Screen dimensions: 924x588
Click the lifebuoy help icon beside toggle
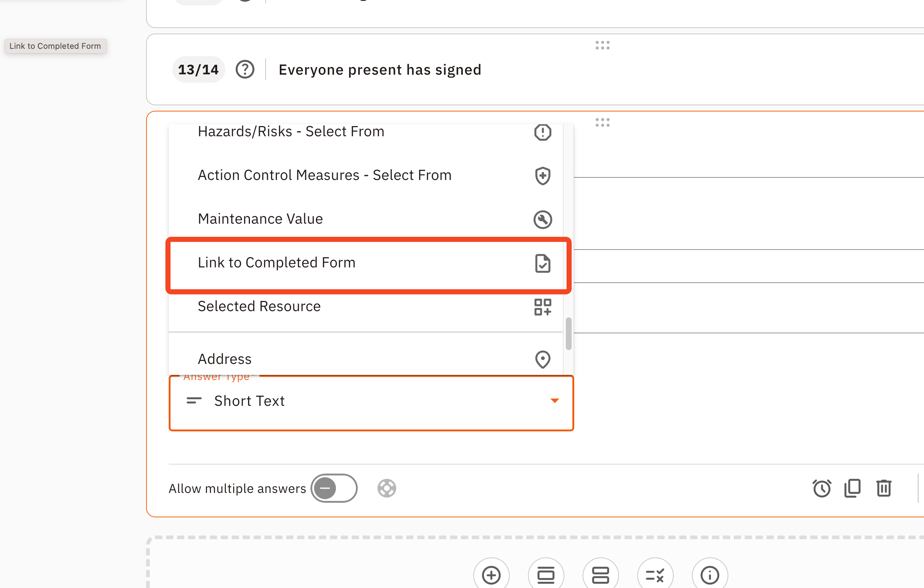click(387, 488)
